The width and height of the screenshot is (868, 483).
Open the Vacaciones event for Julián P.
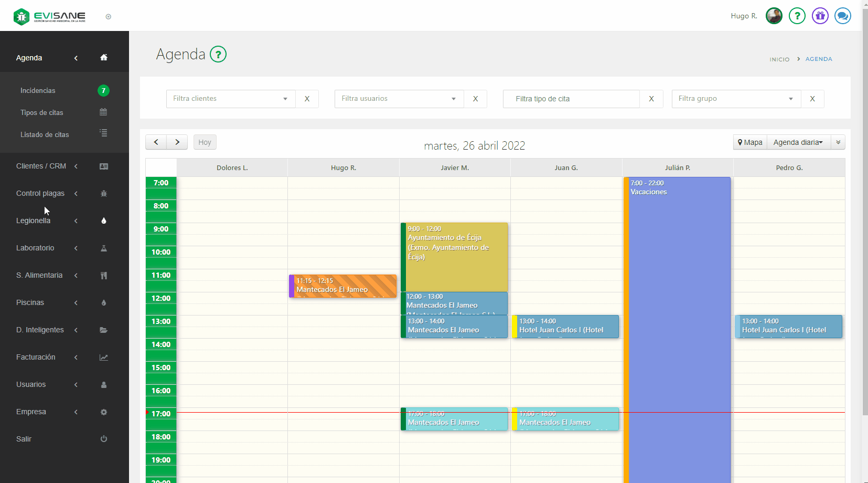point(679,315)
